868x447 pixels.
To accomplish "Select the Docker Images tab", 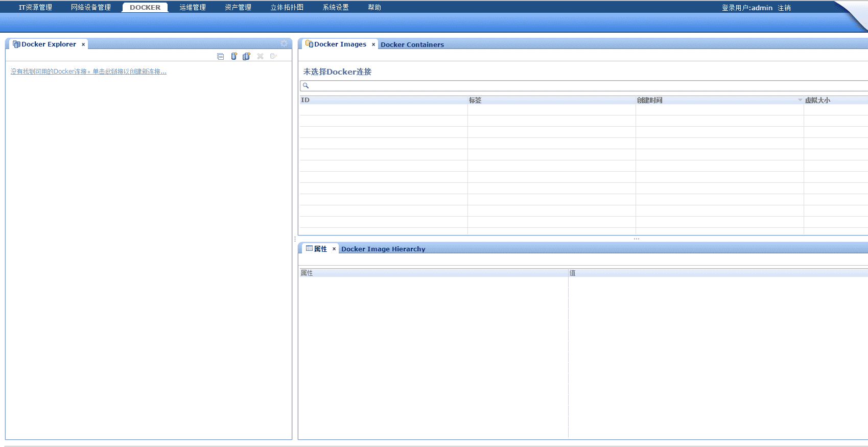I will [x=340, y=44].
